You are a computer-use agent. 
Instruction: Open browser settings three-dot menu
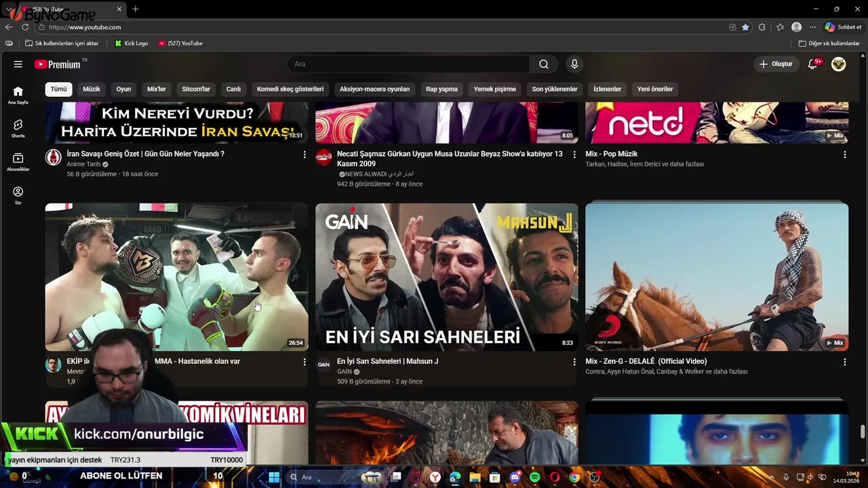coord(812,27)
